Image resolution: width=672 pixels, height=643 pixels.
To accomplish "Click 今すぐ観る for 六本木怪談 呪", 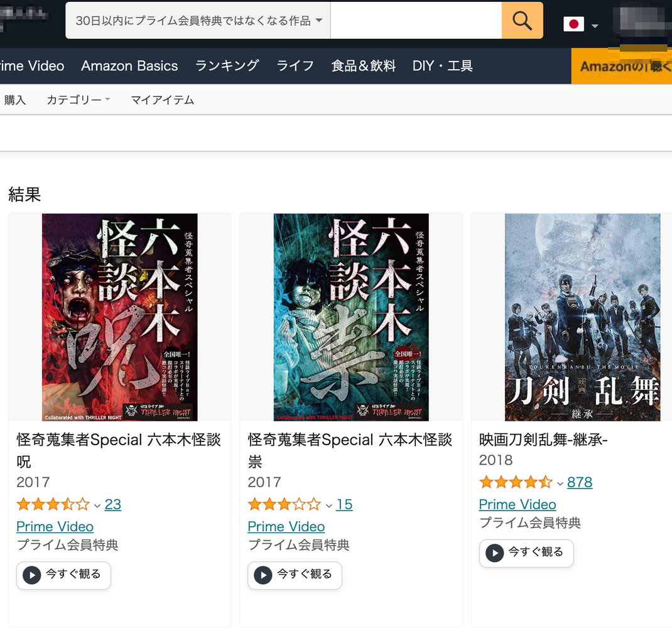I will pyautogui.click(x=63, y=575).
